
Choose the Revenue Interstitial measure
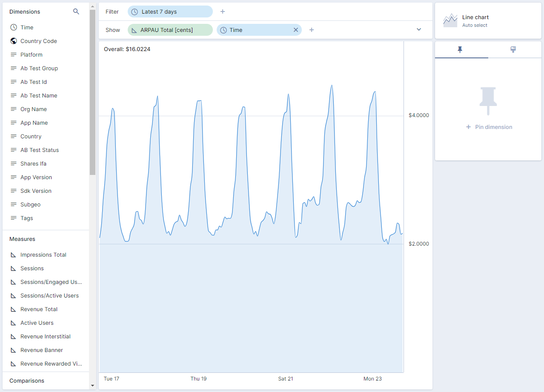(46, 336)
